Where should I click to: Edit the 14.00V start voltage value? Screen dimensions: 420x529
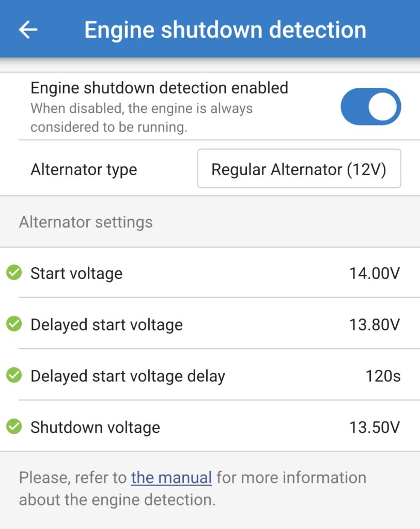(375, 273)
